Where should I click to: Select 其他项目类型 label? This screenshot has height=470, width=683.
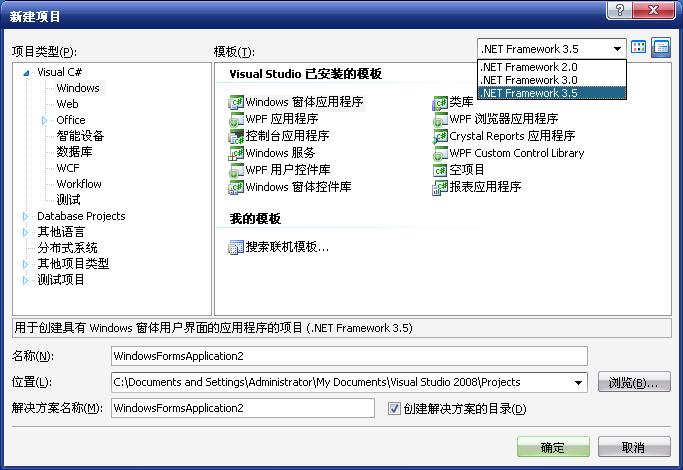pos(73,264)
